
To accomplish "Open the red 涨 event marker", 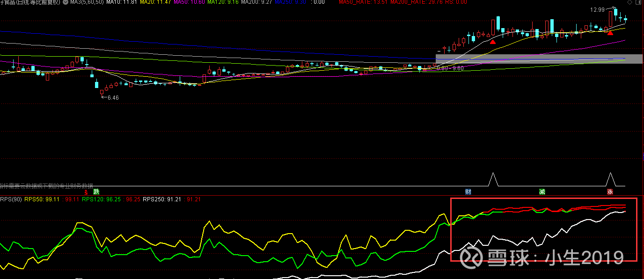I will click(610, 191).
